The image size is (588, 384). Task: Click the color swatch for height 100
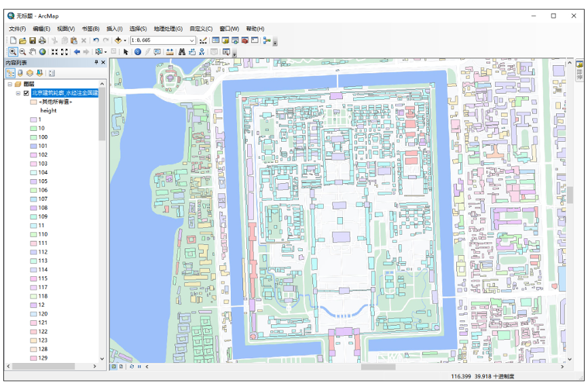[x=33, y=137]
